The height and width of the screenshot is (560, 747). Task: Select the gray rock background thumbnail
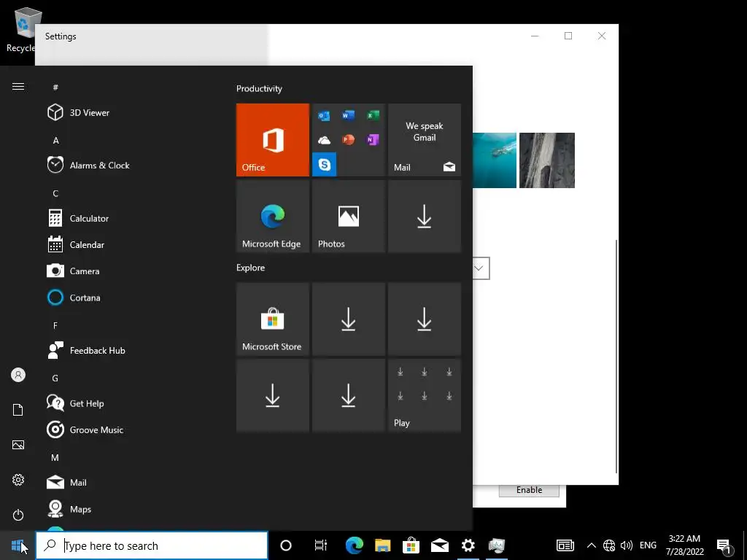click(x=547, y=160)
